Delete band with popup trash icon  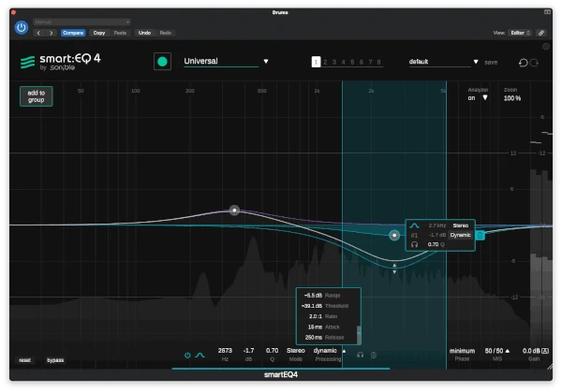pyautogui.click(x=480, y=235)
